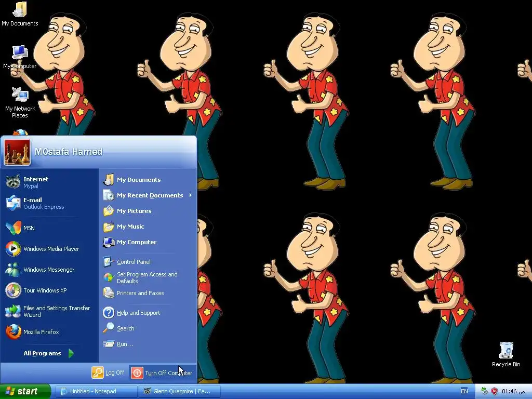The image size is (532, 399).
Task: Open My Computer desktop icon
Action: [x=20, y=57]
